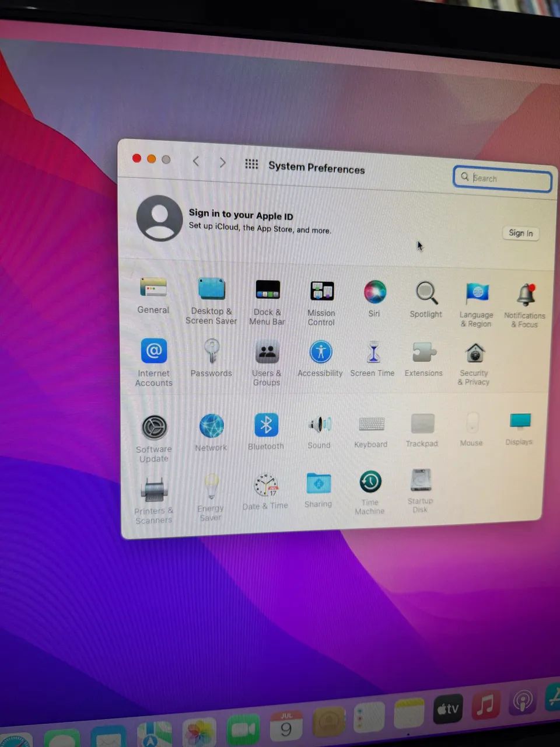
Task: Open Desktop & Screen Saver preferences
Action: (211, 300)
